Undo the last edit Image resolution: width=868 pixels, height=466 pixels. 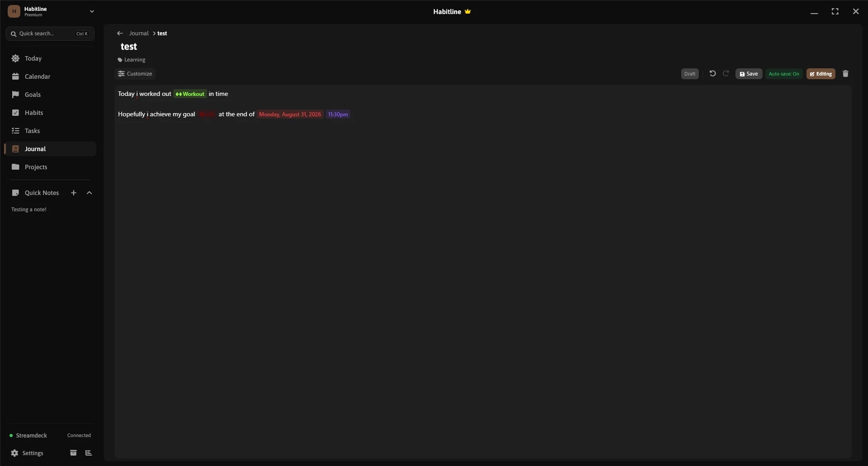point(712,74)
